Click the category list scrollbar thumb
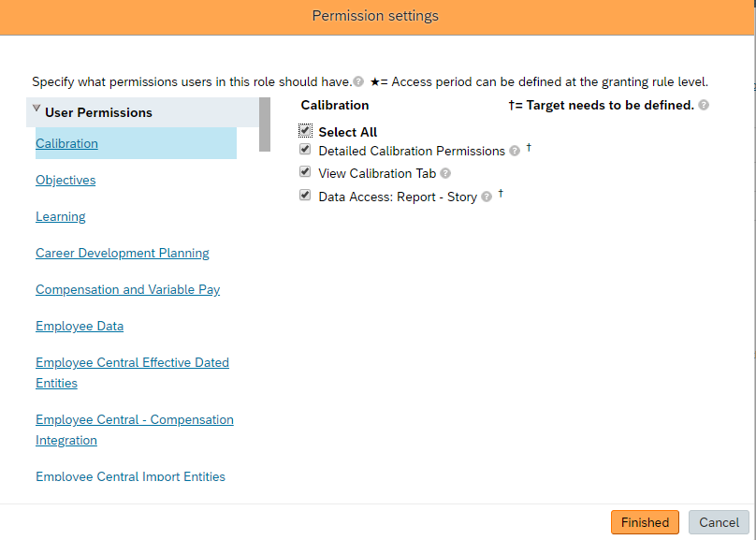This screenshot has height=540, width=756. (x=265, y=124)
